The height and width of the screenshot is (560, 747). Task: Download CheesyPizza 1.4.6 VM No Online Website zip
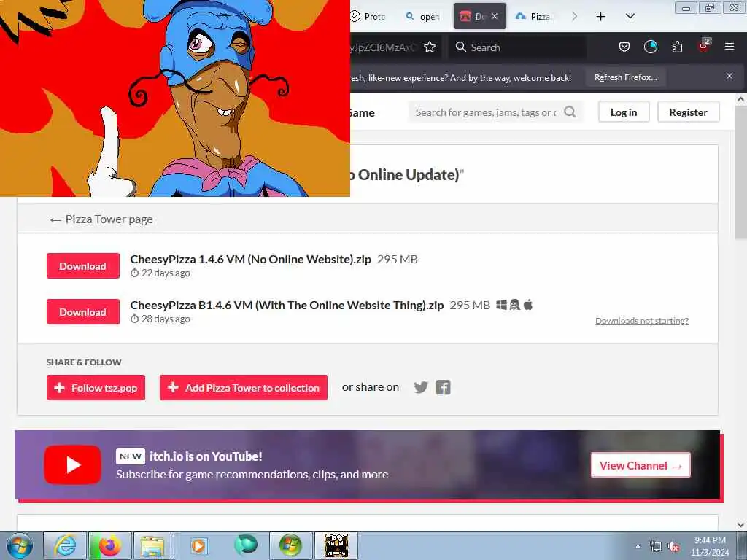click(x=83, y=265)
